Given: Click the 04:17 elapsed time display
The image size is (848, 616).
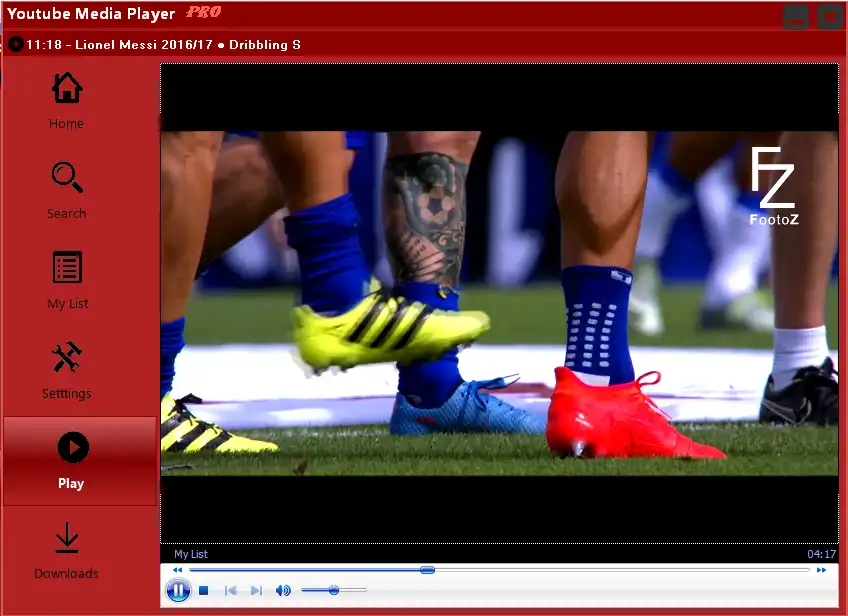Looking at the screenshot, I should click(821, 554).
